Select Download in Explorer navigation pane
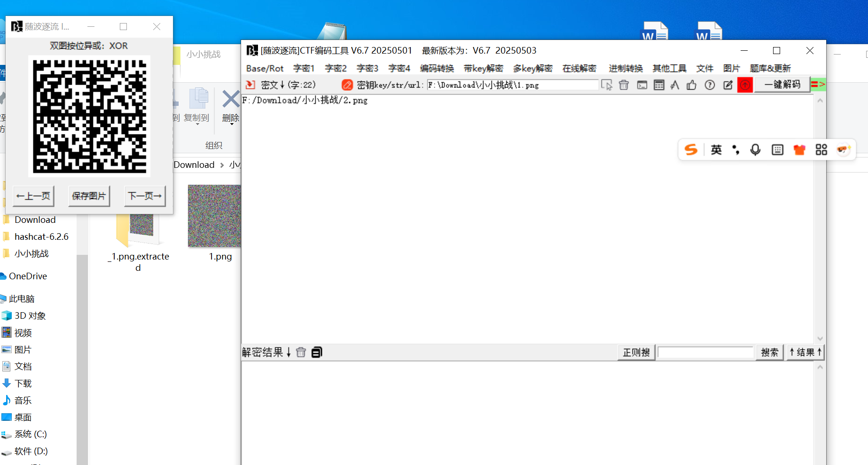The width and height of the screenshot is (868, 465). (35, 220)
